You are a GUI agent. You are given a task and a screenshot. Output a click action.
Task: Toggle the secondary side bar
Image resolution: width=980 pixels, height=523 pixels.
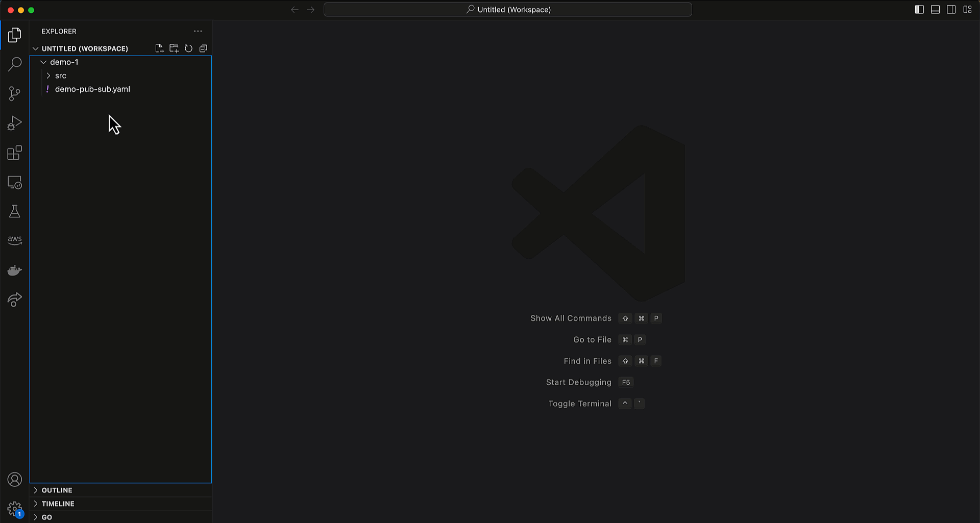(x=951, y=10)
